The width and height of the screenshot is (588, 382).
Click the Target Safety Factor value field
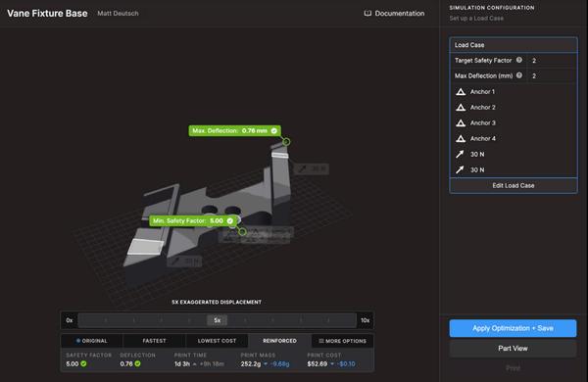tap(552, 61)
